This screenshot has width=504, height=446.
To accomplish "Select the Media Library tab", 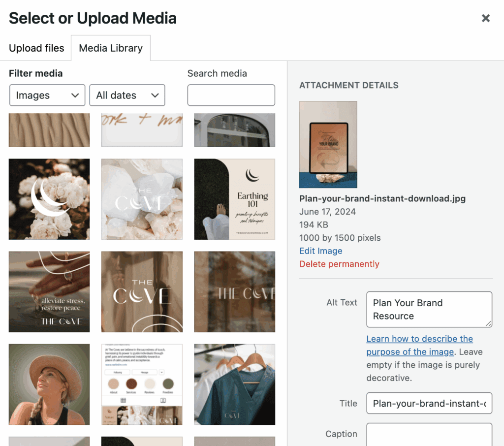I will (111, 48).
